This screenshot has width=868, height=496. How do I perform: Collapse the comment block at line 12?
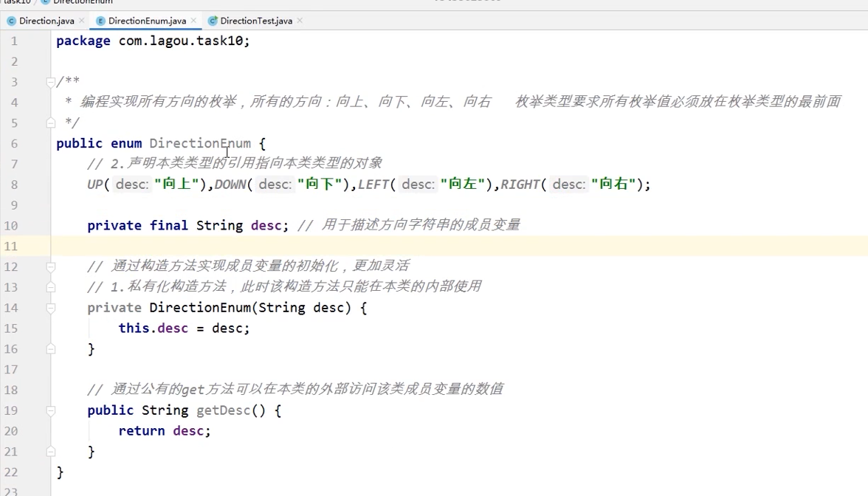[50, 267]
